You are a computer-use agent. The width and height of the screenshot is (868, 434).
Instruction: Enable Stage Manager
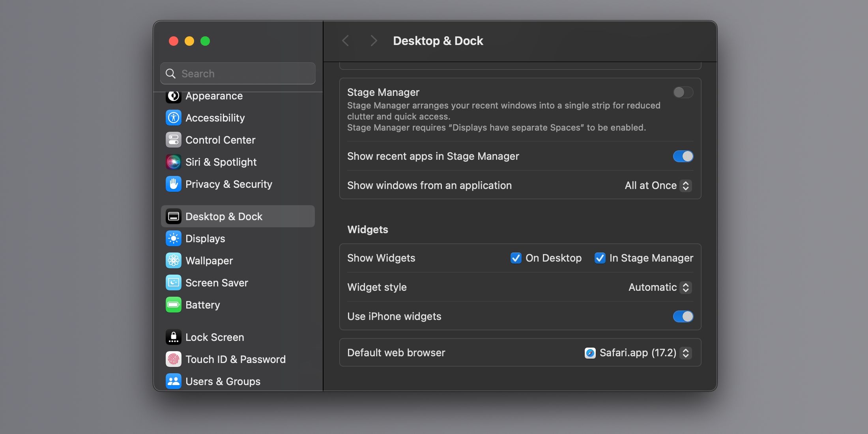[683, 92]
